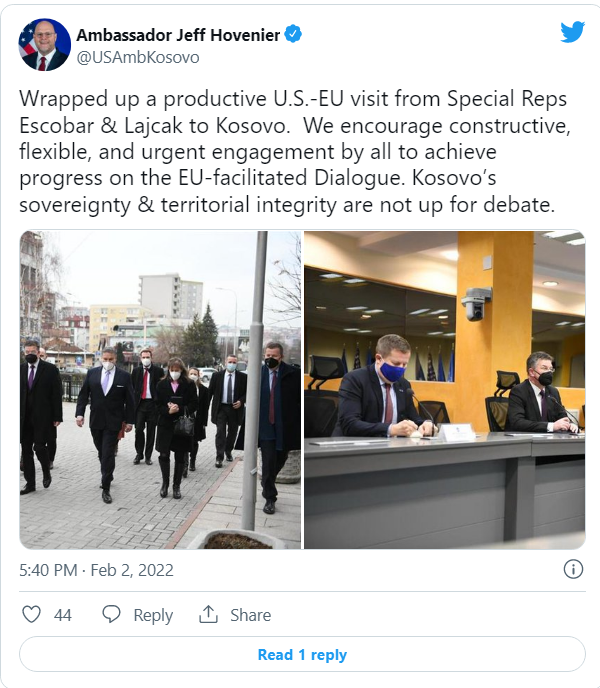The image size is (600, 688).
Task: Click the Reply label
Action: coord(153,615)
